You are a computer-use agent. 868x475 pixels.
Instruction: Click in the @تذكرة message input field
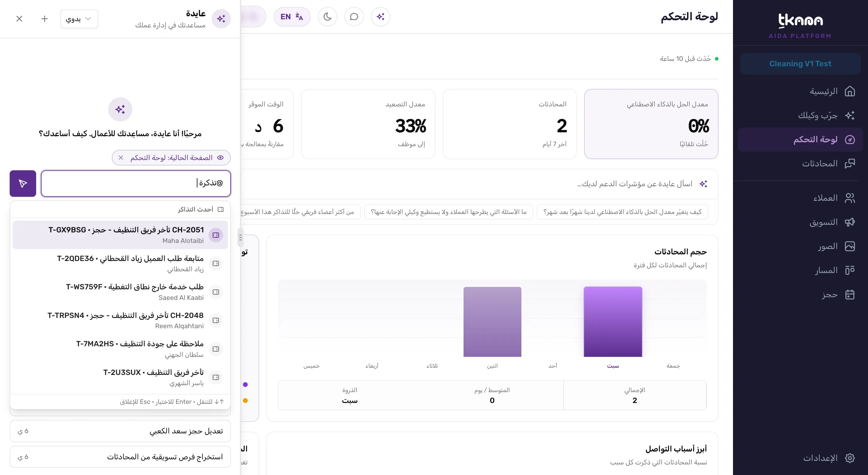[x=136, y=183]
